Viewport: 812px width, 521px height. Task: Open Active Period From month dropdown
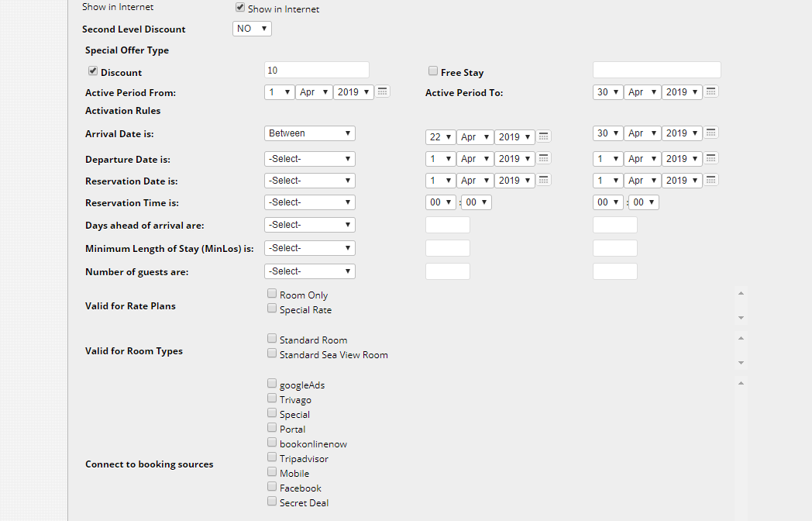[314, 92]
